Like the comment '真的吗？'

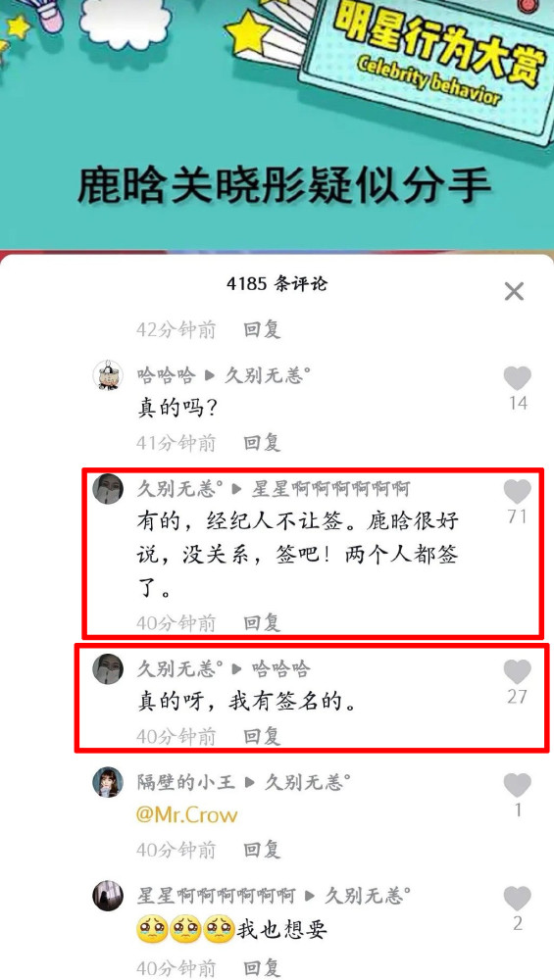(x=517, y=378)
